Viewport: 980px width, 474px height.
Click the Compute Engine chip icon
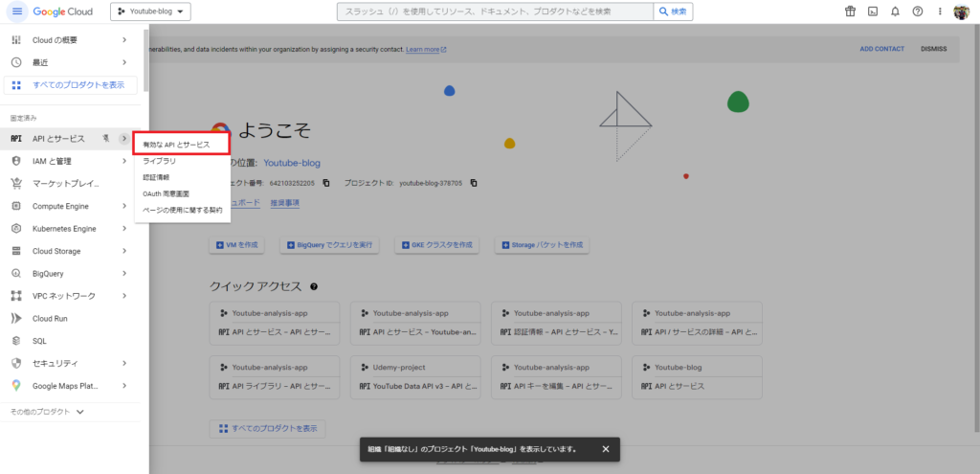pyautogui.click(x=17, y=206)
